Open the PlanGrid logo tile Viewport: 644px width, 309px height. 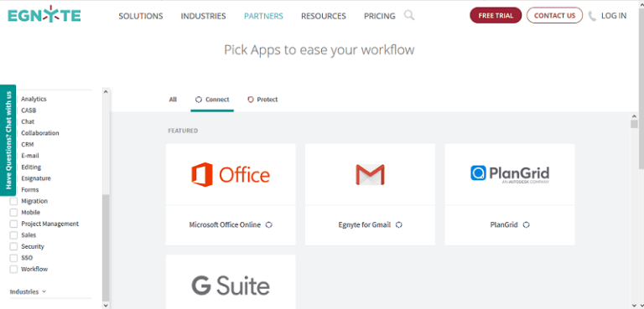tap(510, 174)
